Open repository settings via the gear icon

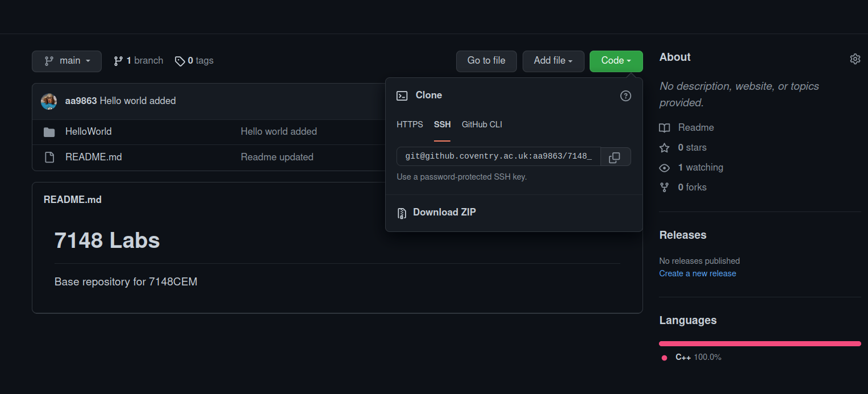(x=855, y=59)
